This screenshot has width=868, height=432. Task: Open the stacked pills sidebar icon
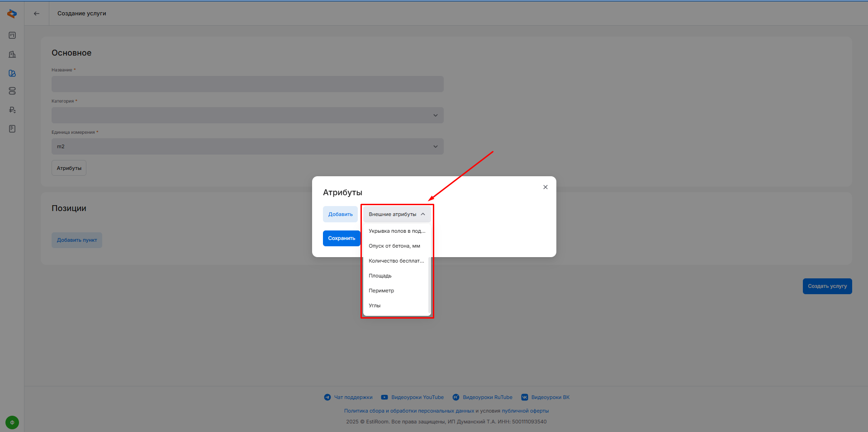point(12,91)
